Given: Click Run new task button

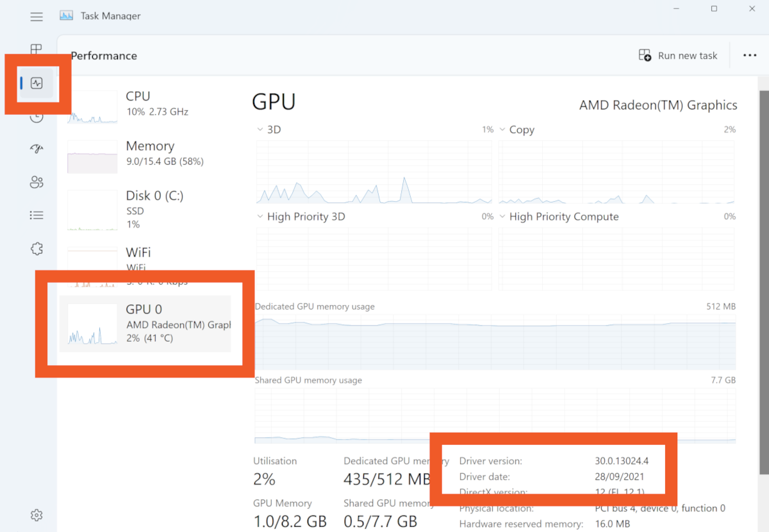Looking at the screenshot, I should click(678, 56).
